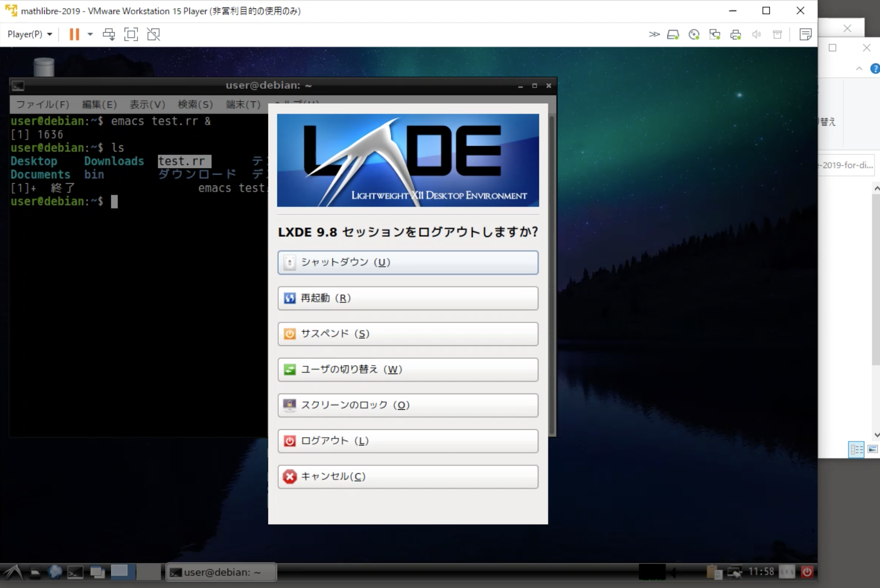Click the greyed archive box device icon
Screen dimensions: 880x588
tap(777, 34)
